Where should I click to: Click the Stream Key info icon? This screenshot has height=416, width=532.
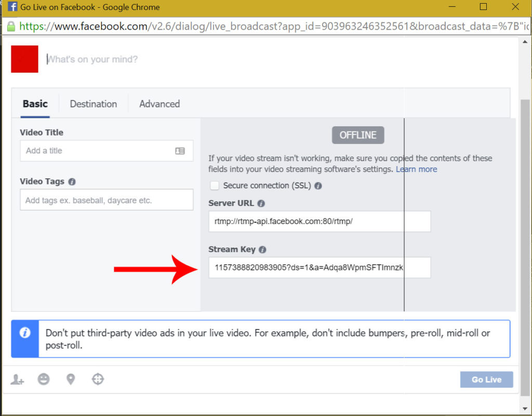coord(262,250)
